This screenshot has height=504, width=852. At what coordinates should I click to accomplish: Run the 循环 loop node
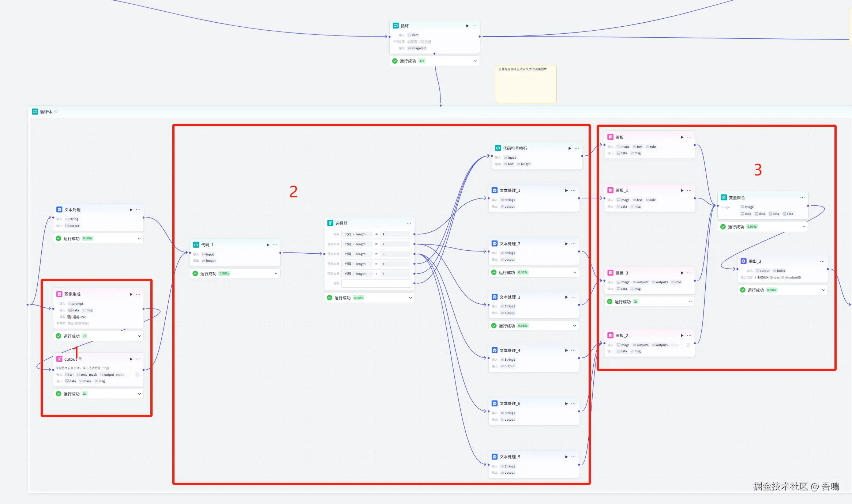pyautogui.click(x=467, y=26)
